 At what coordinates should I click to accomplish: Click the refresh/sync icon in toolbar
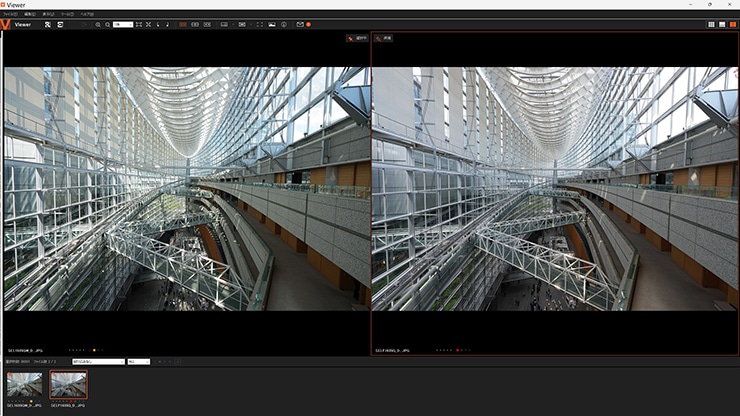coord(60,25)
